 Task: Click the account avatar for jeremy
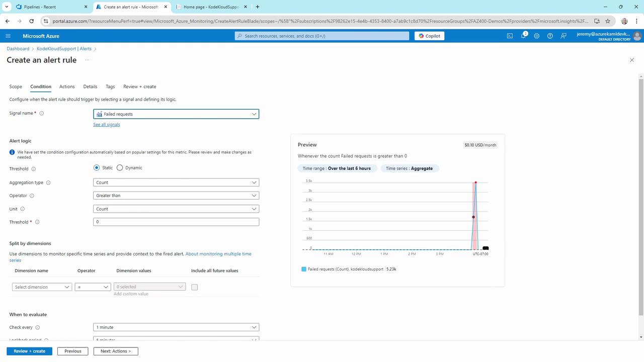637,36
